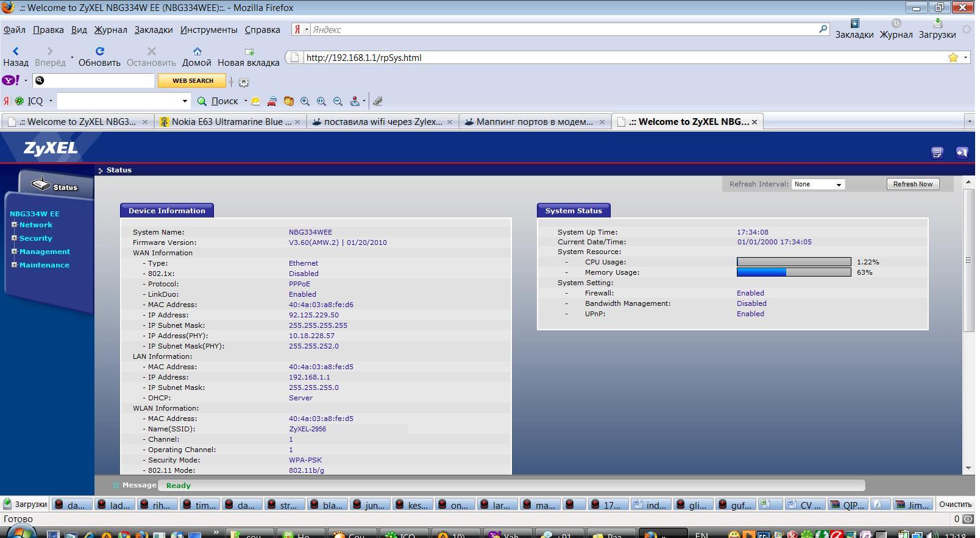The height and width of the screenshot is (538, 980).
Task: Open the Maintenance link in sidebar
Action: [x=44, y=265]
